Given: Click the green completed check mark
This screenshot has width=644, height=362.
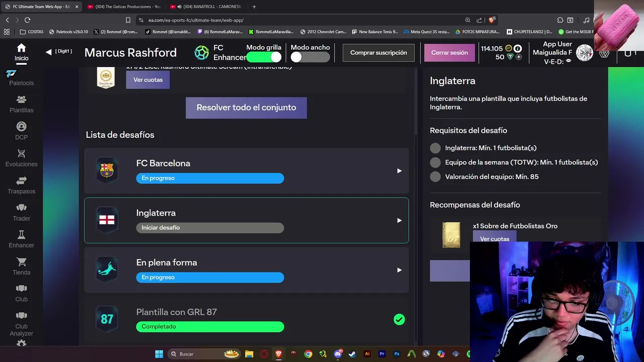Looking at the screenshot, I should [x=399, y=319].
